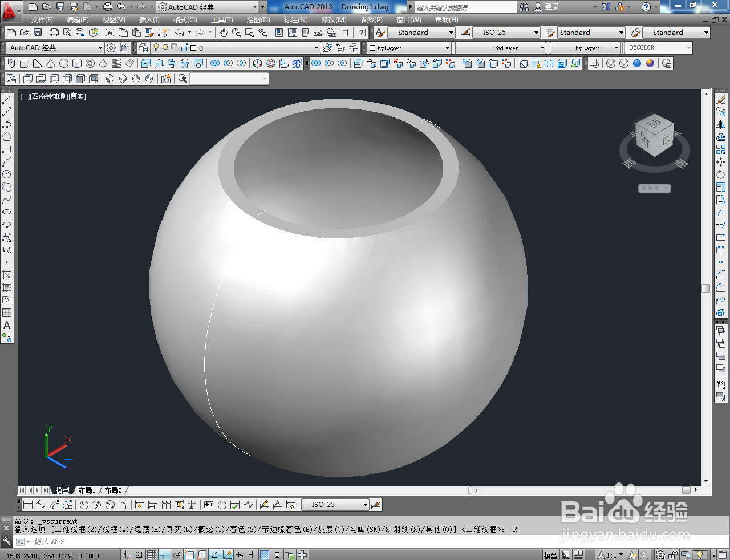730x560 pixels.
Task: Toggle Dynamic Input in status bar
Action: [240, 554]
